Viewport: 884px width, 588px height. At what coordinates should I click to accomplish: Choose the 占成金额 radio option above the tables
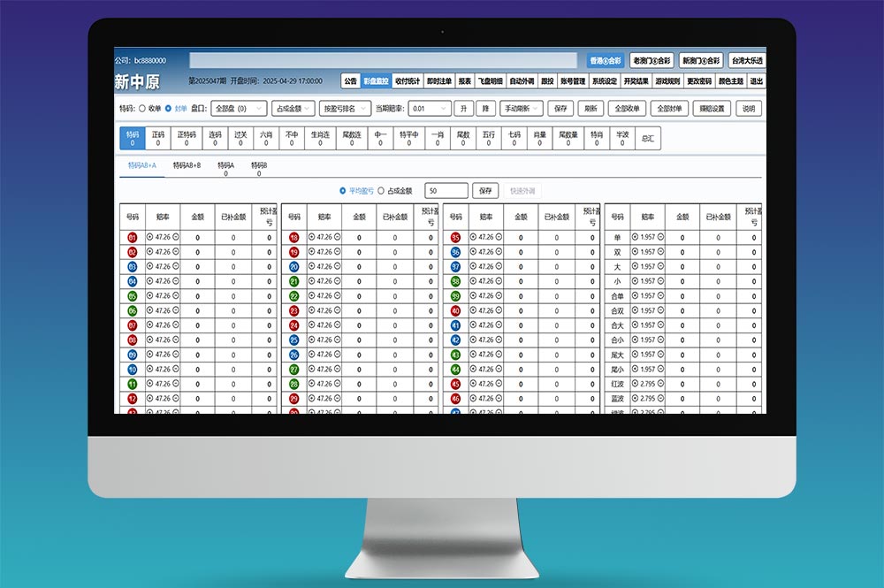coord(381,190)
